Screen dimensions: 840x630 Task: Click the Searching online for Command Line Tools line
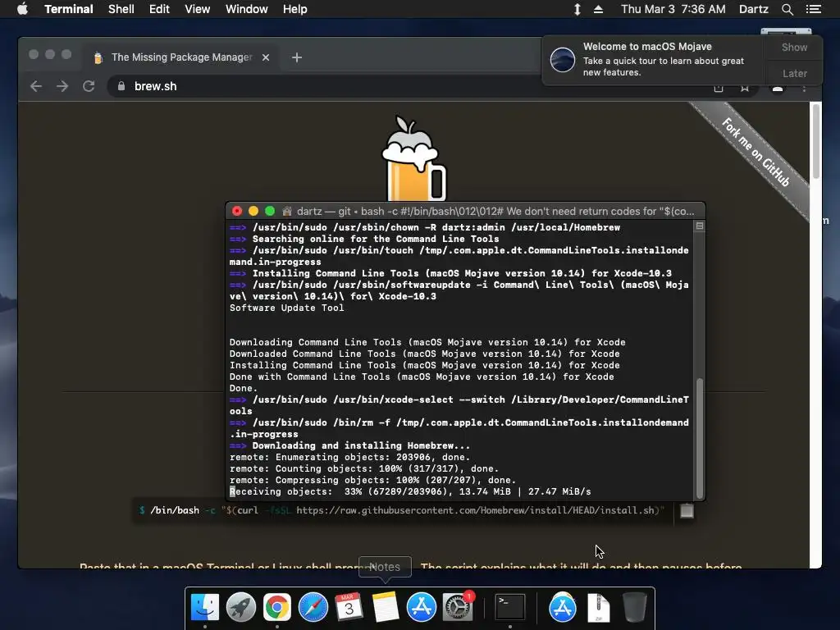coord(364,239)
